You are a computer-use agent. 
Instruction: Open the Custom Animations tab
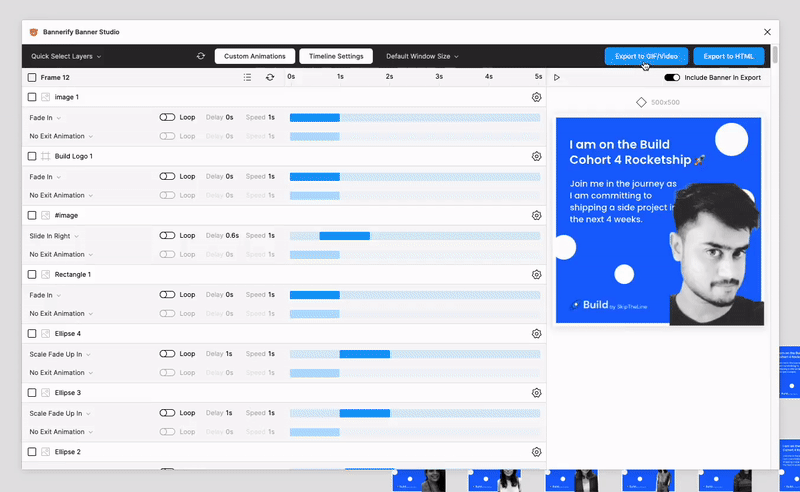click(256, 57)
